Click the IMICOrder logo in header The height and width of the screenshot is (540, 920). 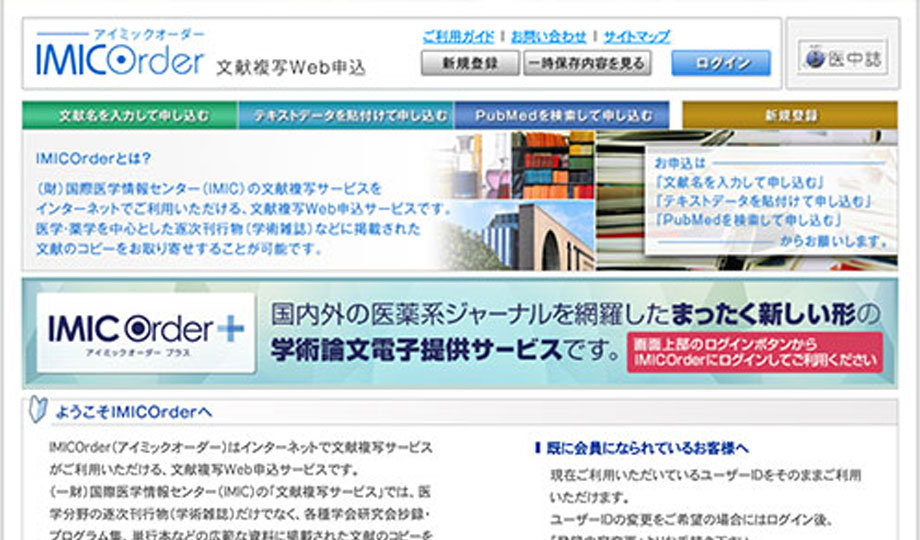coord(120,53)
